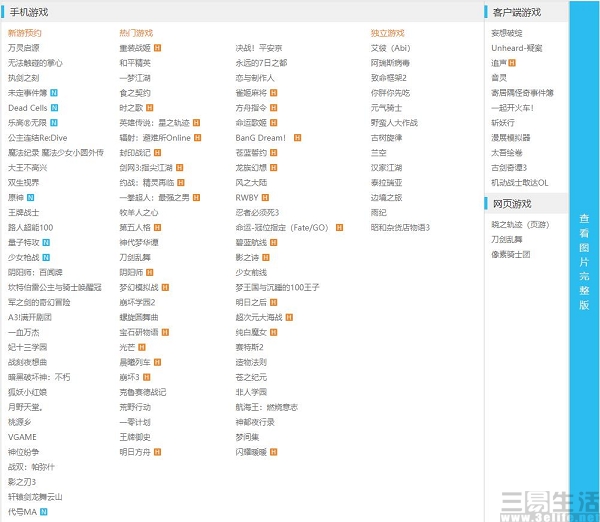
Task: Click the H badge beside 重装战姬
Action: coord(157,48)
